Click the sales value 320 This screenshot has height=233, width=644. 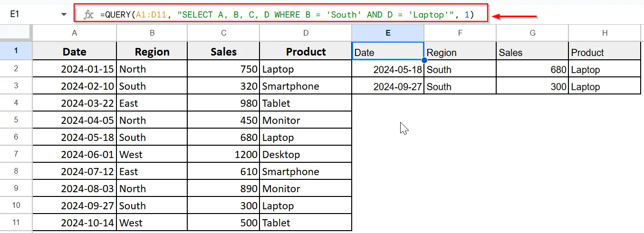click(223, 86)
